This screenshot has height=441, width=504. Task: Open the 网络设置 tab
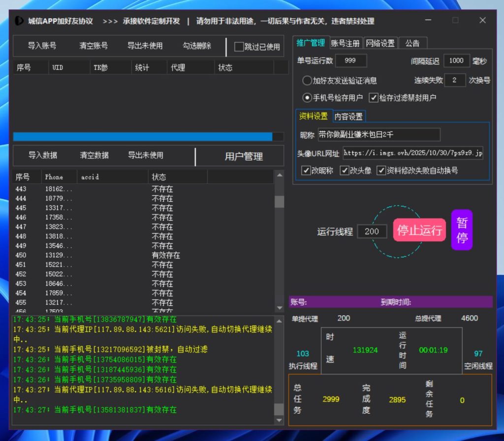click(380, 43)
